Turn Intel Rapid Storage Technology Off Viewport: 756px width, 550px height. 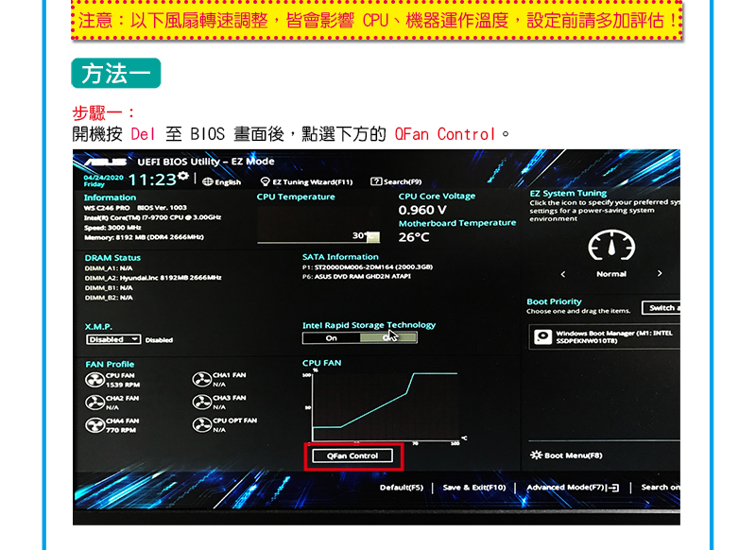click(x=388, y=338)
